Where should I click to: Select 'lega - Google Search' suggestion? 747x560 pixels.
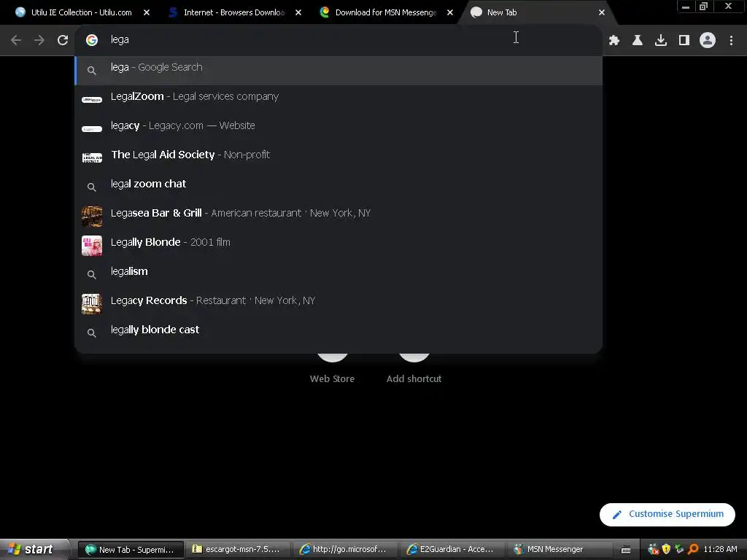click(338, 70)
